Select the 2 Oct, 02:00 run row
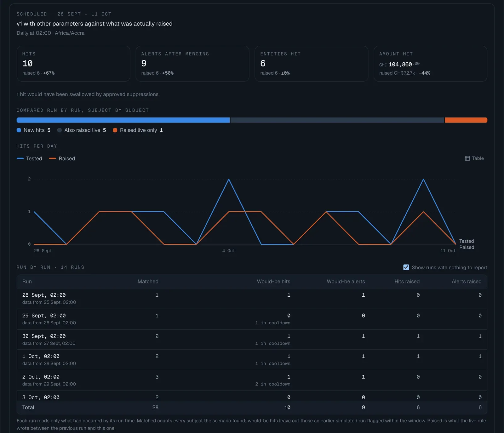504x433 pixels. pyautogui.click(x=252, y=380)
